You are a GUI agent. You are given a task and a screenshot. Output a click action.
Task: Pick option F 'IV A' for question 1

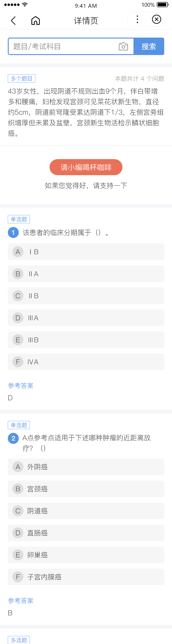click(x=86, y=362)
